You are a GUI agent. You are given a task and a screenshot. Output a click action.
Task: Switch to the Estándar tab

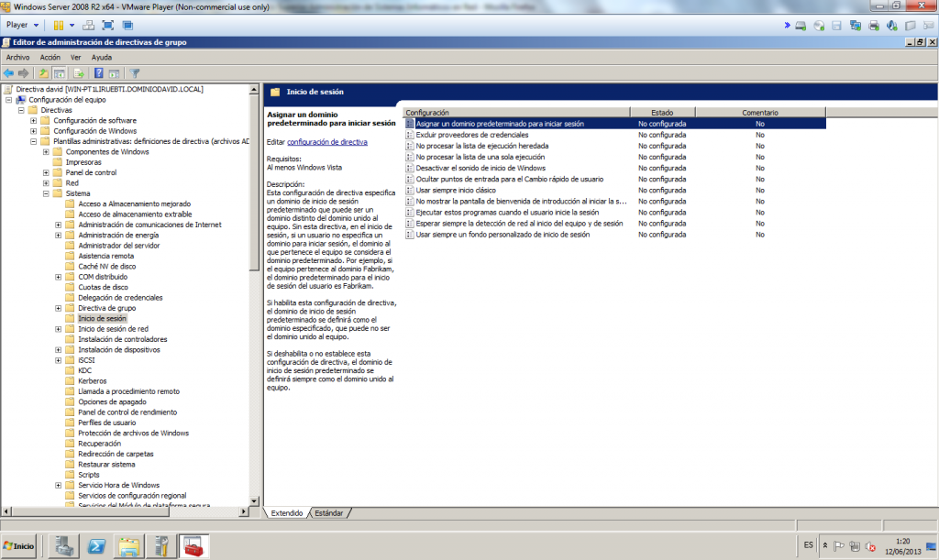(x=328, y=513)
